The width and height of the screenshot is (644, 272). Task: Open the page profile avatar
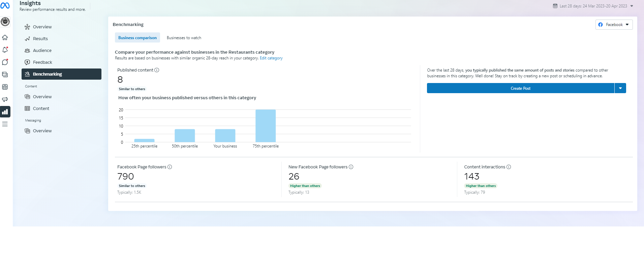(5, 22)
